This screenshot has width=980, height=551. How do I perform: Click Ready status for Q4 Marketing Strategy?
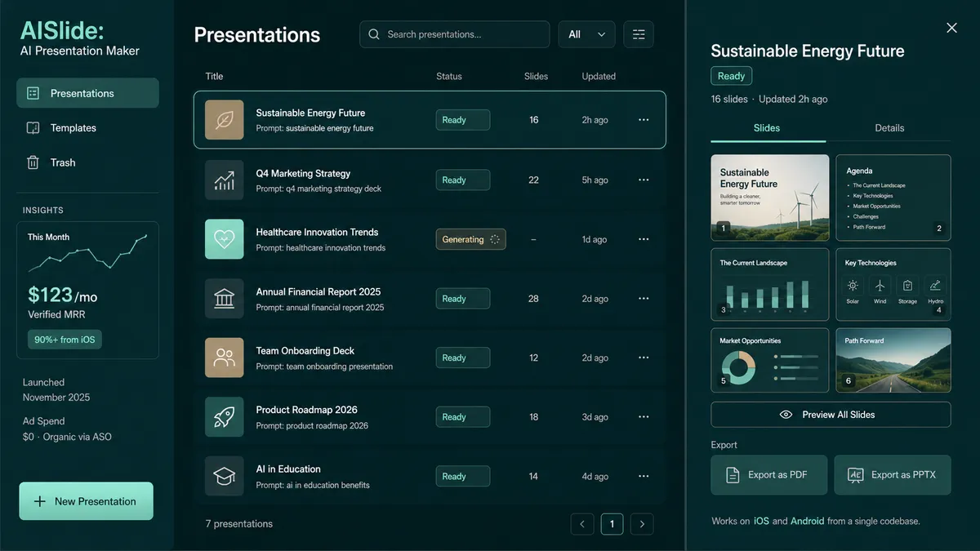tap(463, 180)
